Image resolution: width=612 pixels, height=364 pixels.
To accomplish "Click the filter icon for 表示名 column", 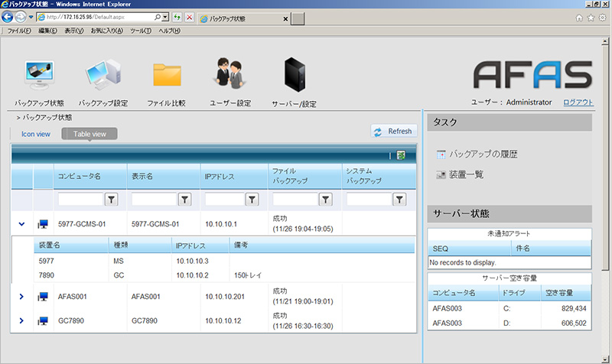I will [184, 200].
